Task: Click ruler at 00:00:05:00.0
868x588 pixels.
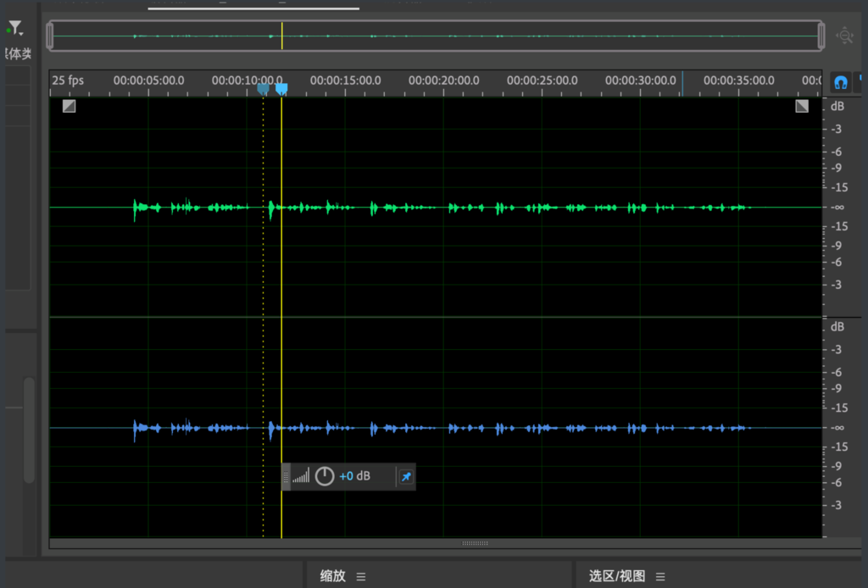Action: [x=148, y=80]
